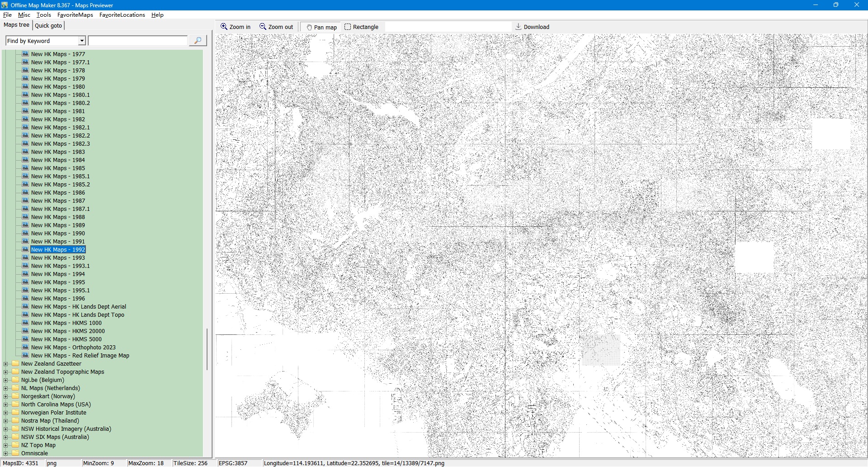Viewport: 868px width, 467px height.
Task: Click the keyword search text field
Action: pos(138,41)
